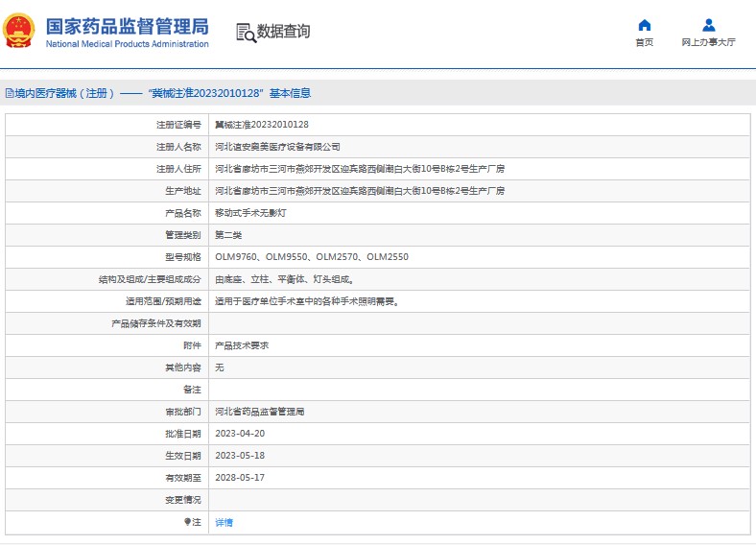Image resolution: width=756 pixels, height=545 pixels.
Task: Click the document icon before 境内医疗器械
Action: tap(9, 94)
